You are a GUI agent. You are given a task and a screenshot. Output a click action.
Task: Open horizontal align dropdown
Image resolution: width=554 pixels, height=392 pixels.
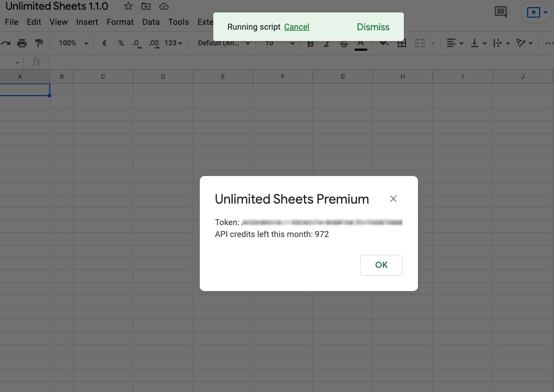tap(455, 43)
